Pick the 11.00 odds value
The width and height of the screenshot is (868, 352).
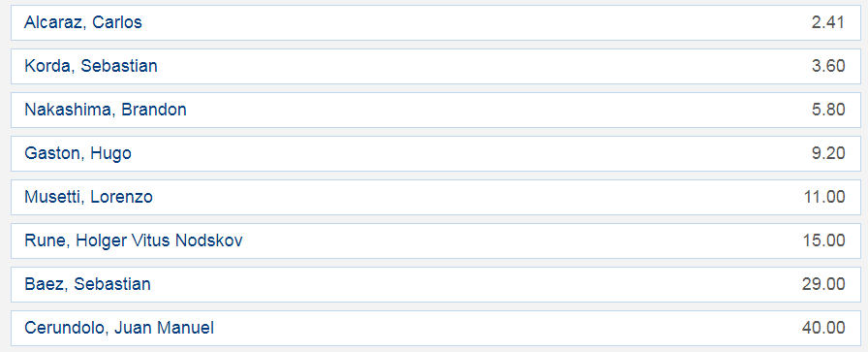[824, 197]
